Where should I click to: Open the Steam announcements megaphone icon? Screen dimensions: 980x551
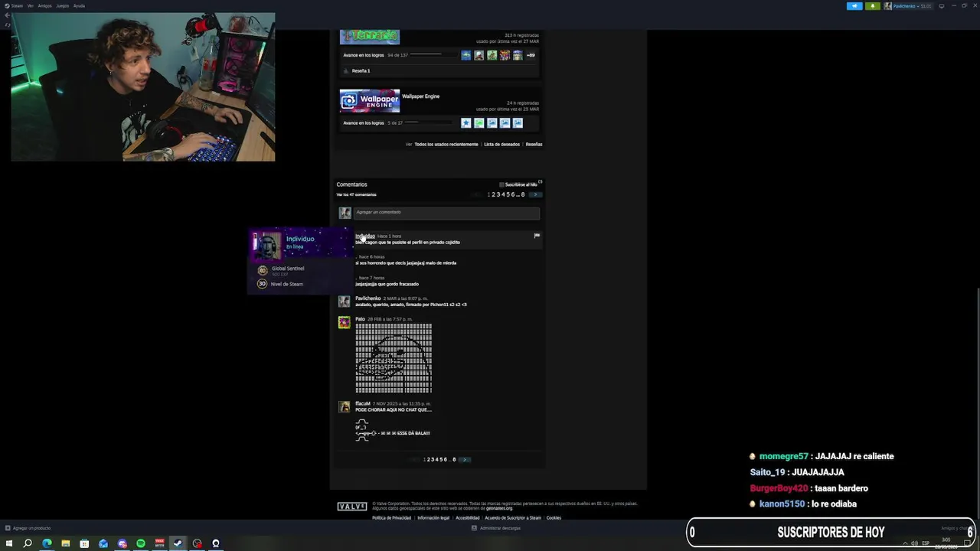click(x=854, y=6)
